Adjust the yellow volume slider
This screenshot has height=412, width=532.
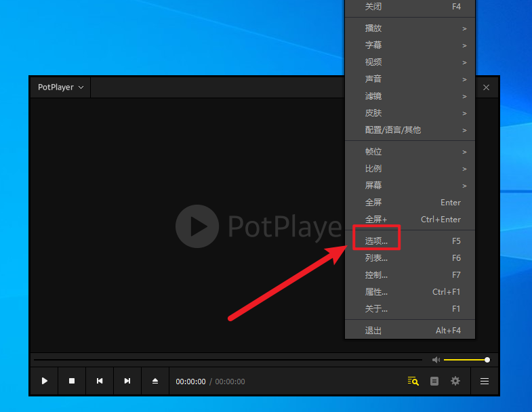point(466,360)
